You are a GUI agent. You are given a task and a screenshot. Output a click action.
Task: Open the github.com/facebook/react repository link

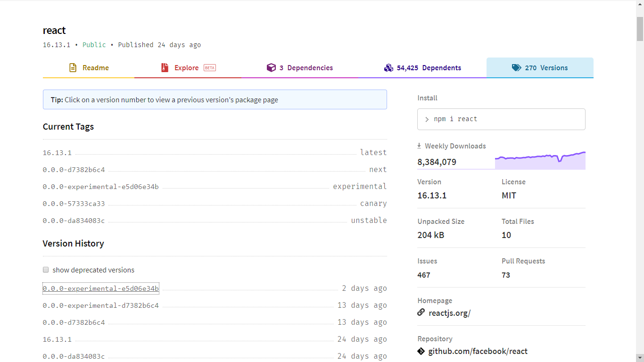coord(478,351)
